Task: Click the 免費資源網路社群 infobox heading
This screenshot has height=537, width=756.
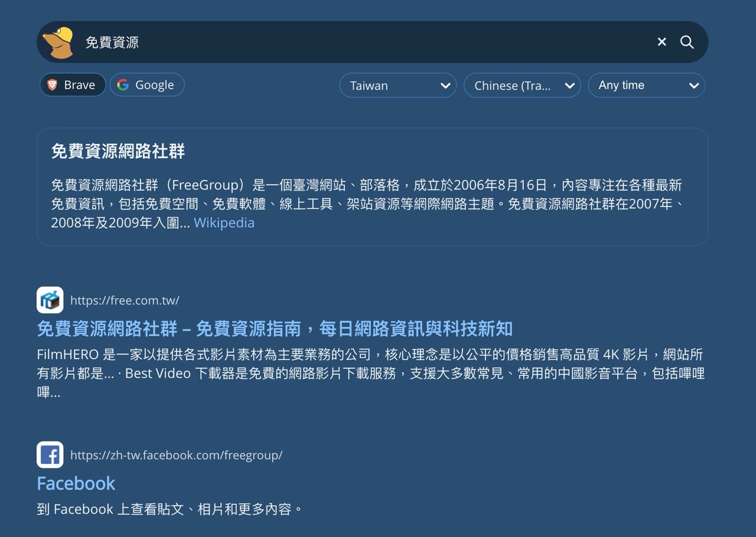Action: click(x=118, y=151)
